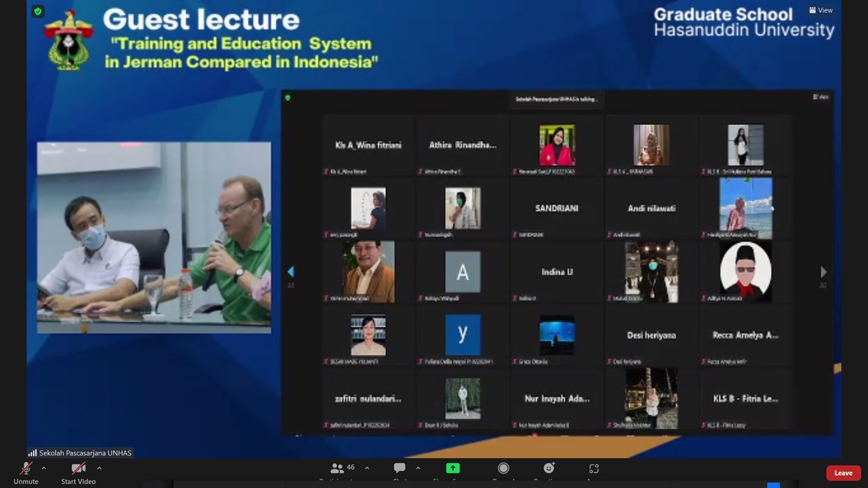
Task: Go to next gallery page with gray arrow
Action: click(x=823, y=272)
